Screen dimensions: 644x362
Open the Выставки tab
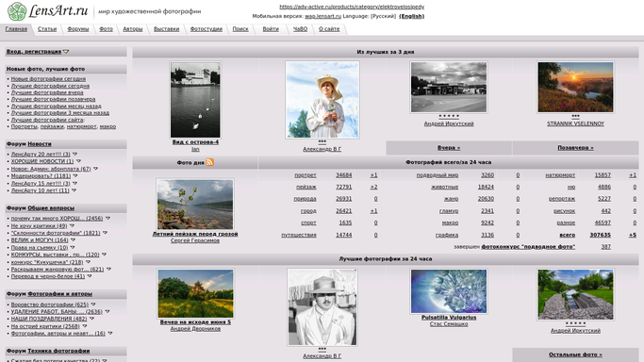pyautogui.click(x=166, y=29)
